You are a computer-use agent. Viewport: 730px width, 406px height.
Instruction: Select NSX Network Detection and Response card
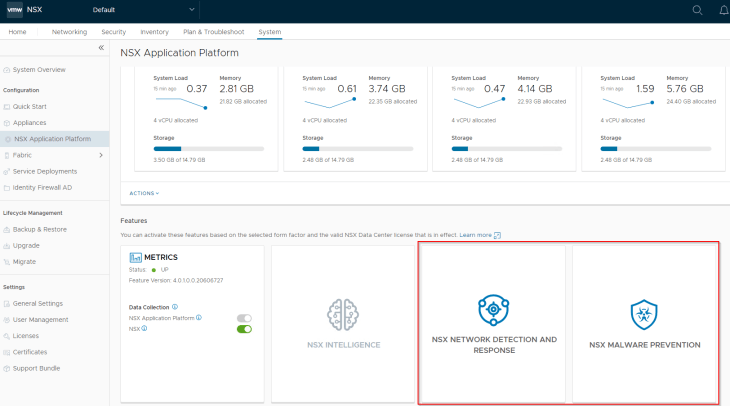tap(493, 324)
